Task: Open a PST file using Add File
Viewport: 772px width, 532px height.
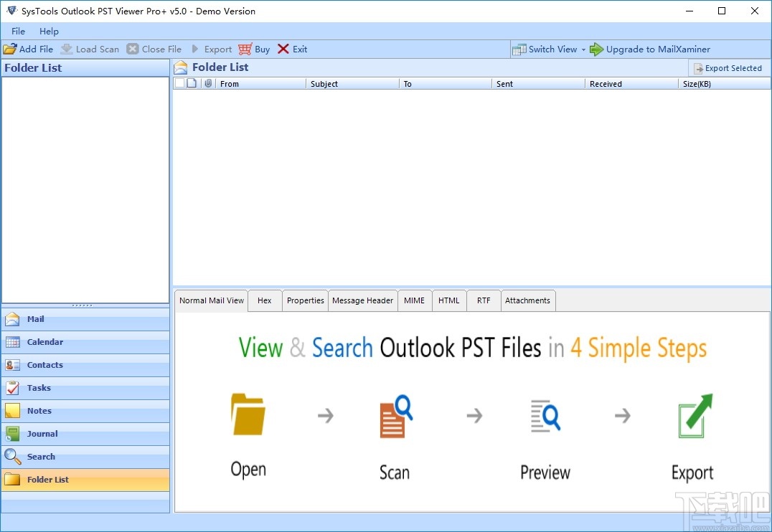Action: [29, 49]
